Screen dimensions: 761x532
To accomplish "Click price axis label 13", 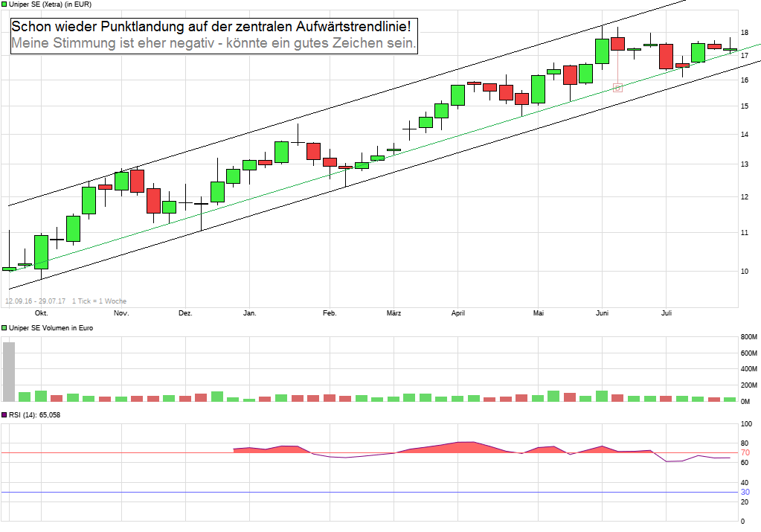I will click(745, 164).
